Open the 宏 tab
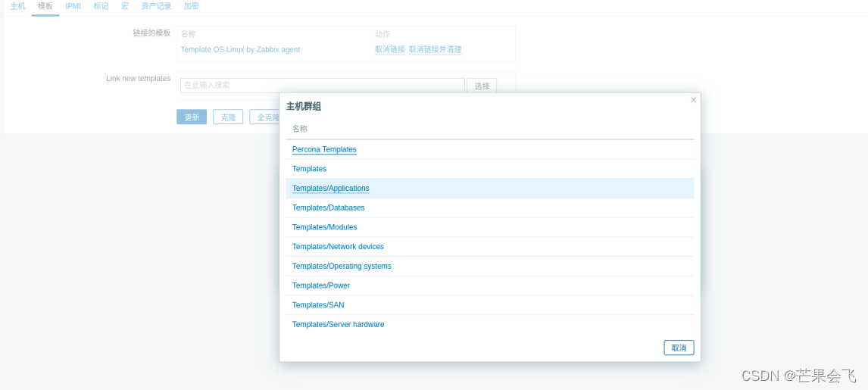Screen dimensions: 868x390 coord(125,6)
